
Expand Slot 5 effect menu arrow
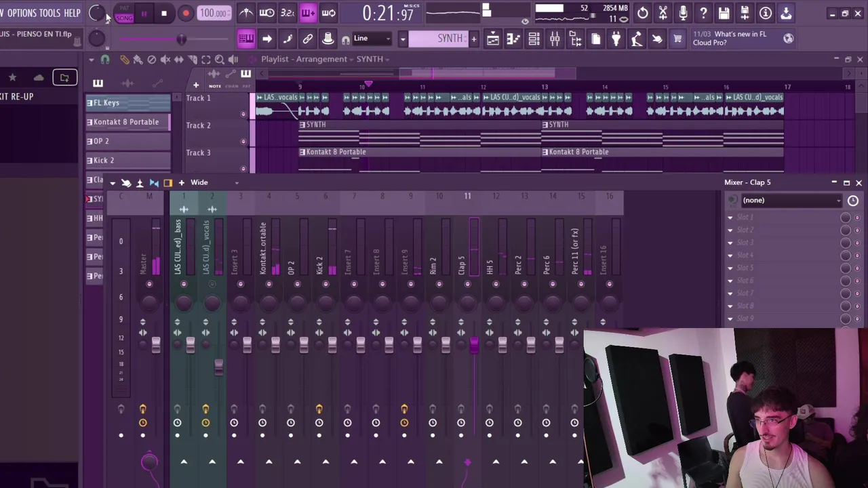coord(730,268)
